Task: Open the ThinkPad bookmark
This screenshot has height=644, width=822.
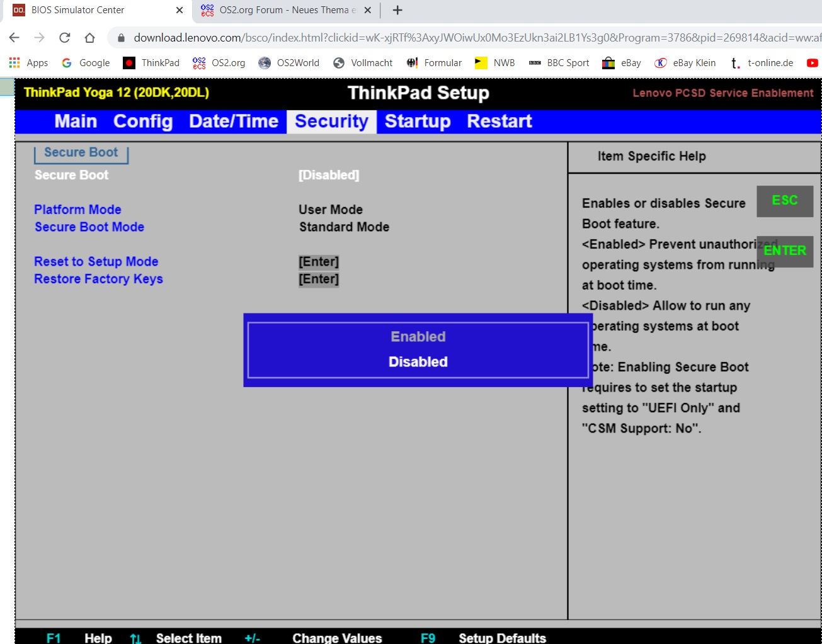Action: point(151,63)
